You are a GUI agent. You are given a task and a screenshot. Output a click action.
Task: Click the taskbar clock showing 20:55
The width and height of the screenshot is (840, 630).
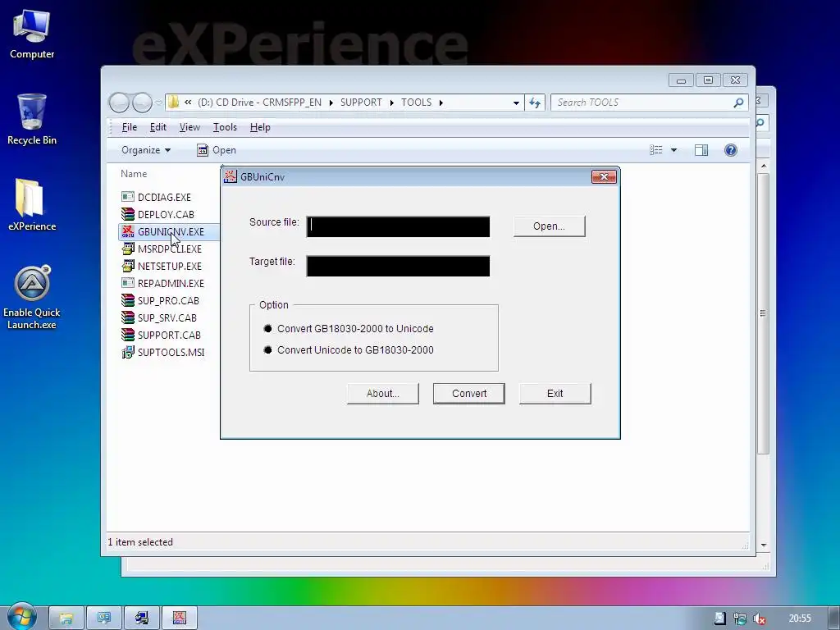[800, 619]
